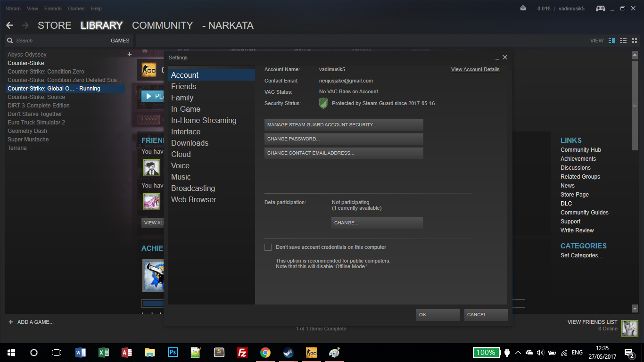644x362 pixels.
Task: Open the Games menu in the menu bar
Action: tap(76, 8)
